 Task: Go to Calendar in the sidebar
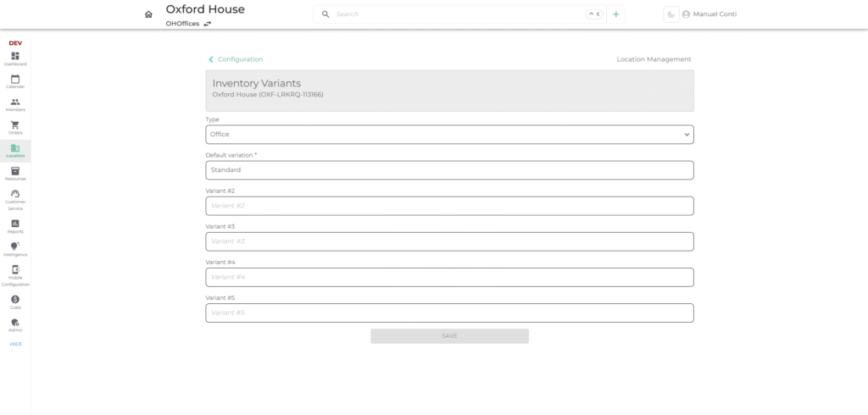(x=15, y=80)
